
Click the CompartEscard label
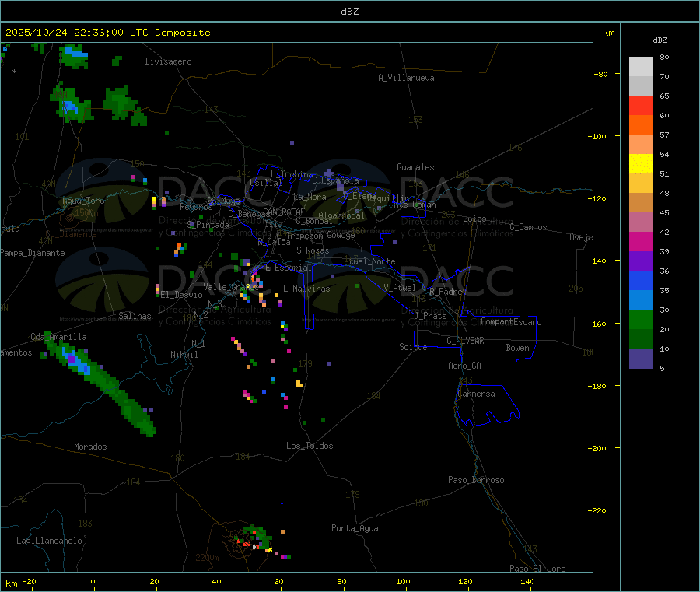point(511,322)
